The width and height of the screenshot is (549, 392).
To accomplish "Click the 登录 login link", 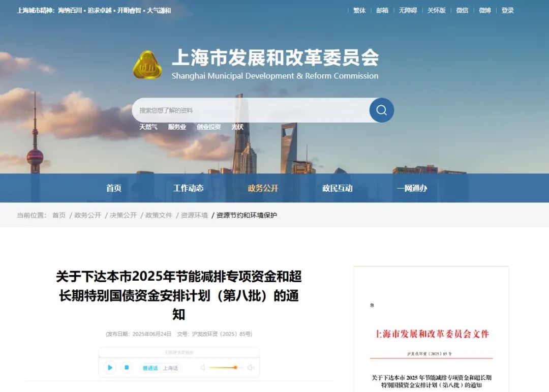I will tap(507, 10).
